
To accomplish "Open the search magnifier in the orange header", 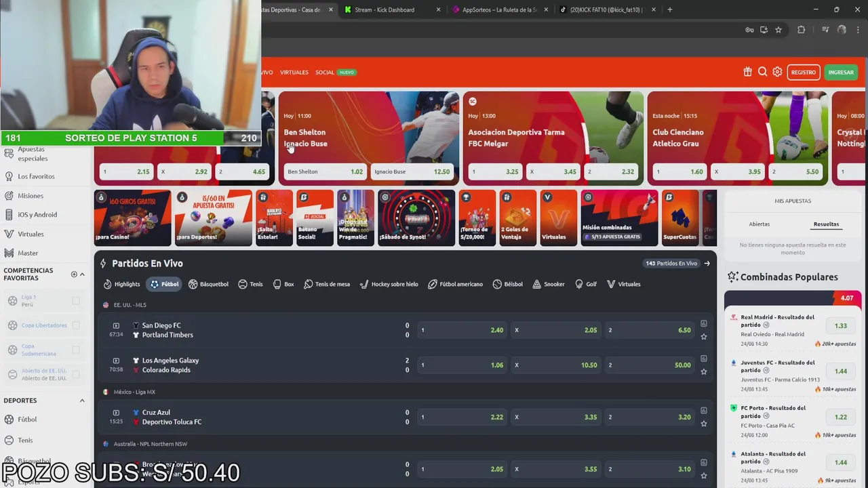I will pyautogui.click(x=762, y=72).
